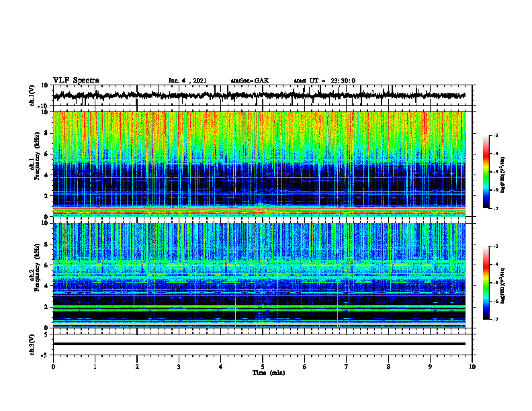Click time axis tick label '7'

347,367
